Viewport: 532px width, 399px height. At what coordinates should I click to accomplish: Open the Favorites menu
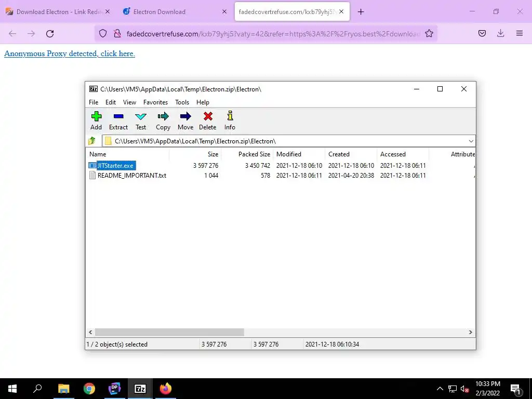pyautogui.click(x=155, y=102)
